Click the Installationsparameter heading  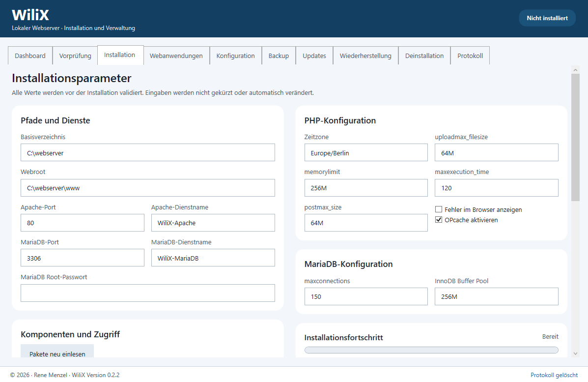point(72,78)
